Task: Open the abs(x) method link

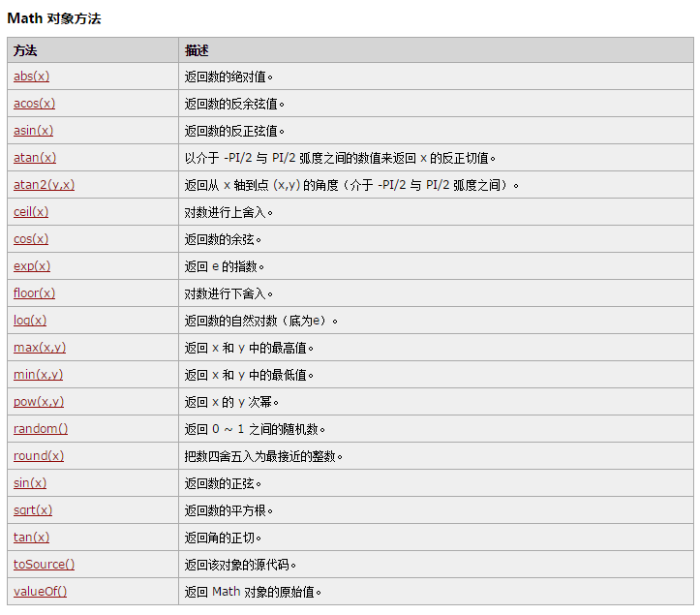Action: pos(31,77)
